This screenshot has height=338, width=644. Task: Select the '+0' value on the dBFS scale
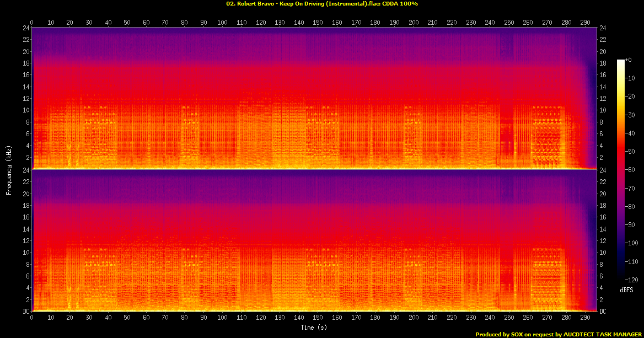pos(628,60)
